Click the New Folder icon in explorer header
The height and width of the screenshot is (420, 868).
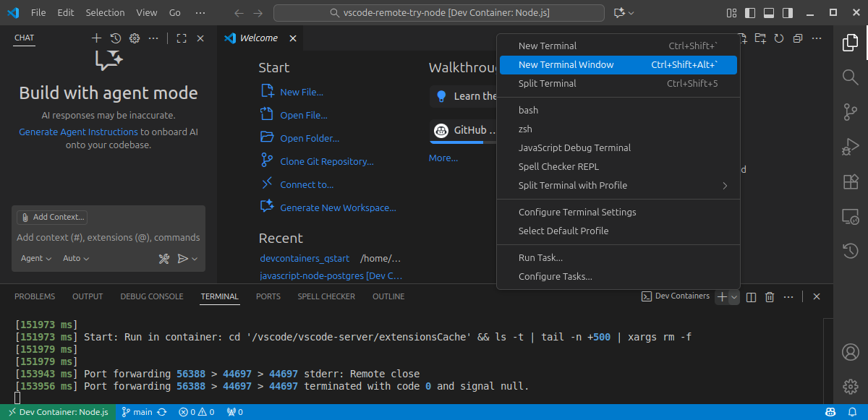tap(759, 38)
